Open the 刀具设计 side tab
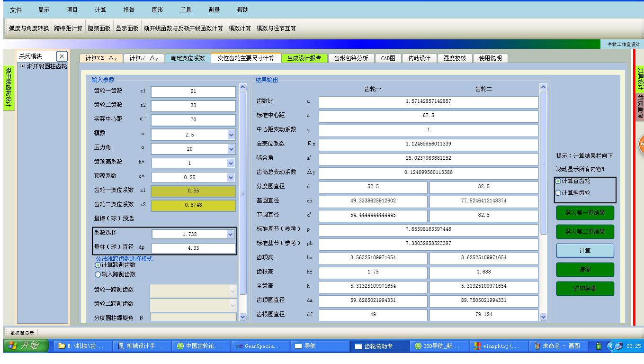The image size is (644, 364). pos(640,78)
